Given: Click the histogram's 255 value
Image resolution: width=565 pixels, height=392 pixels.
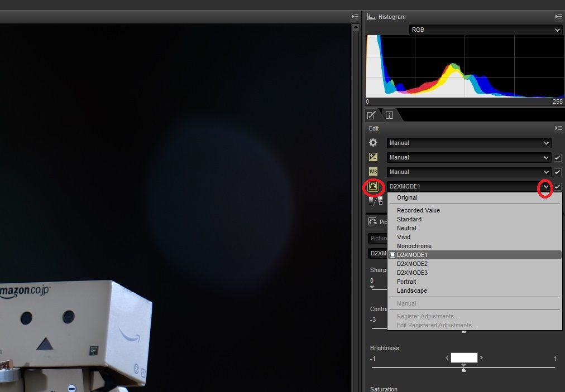Looking at the screenshot, I should [x=557, y=101].
